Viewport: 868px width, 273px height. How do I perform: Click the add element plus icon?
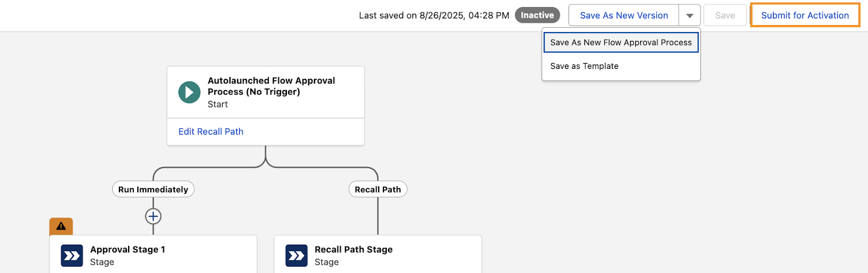pos(153,217)
